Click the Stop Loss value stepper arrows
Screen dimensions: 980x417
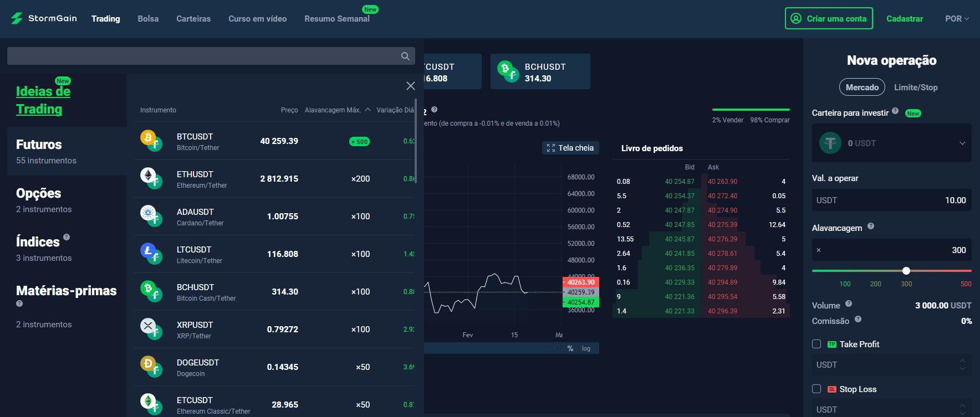[x=962, y=409]
